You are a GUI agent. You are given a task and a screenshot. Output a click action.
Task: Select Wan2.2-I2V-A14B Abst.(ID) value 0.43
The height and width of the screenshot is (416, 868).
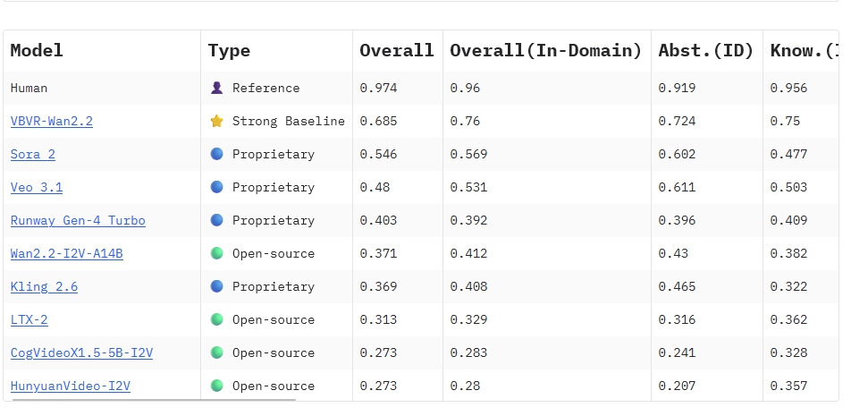[674, 254]
